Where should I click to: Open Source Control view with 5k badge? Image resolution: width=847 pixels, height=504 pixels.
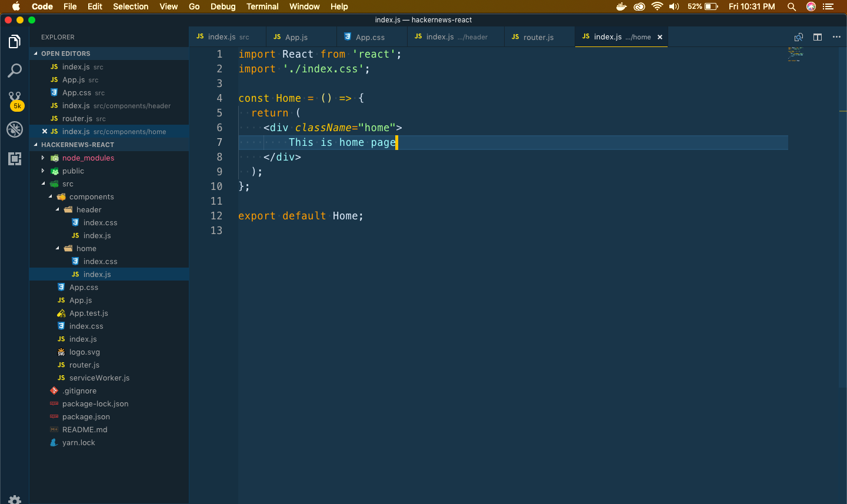click(15, 101)
